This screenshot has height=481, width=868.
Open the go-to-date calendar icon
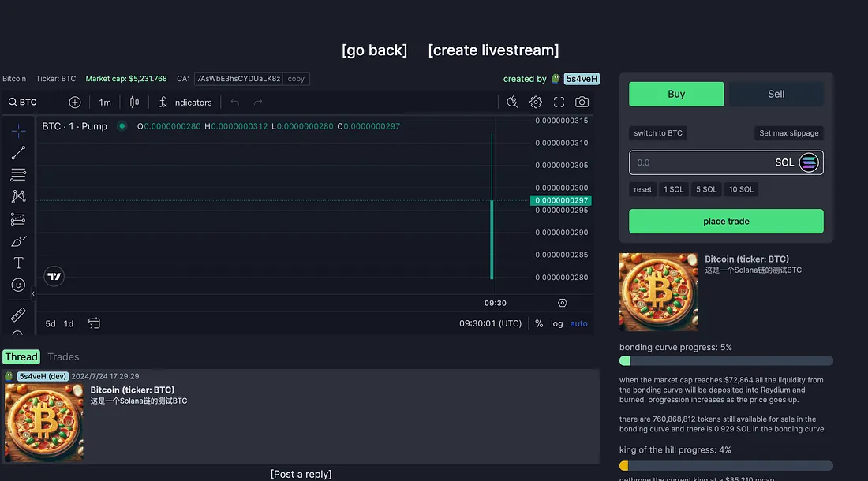point(94,323)
